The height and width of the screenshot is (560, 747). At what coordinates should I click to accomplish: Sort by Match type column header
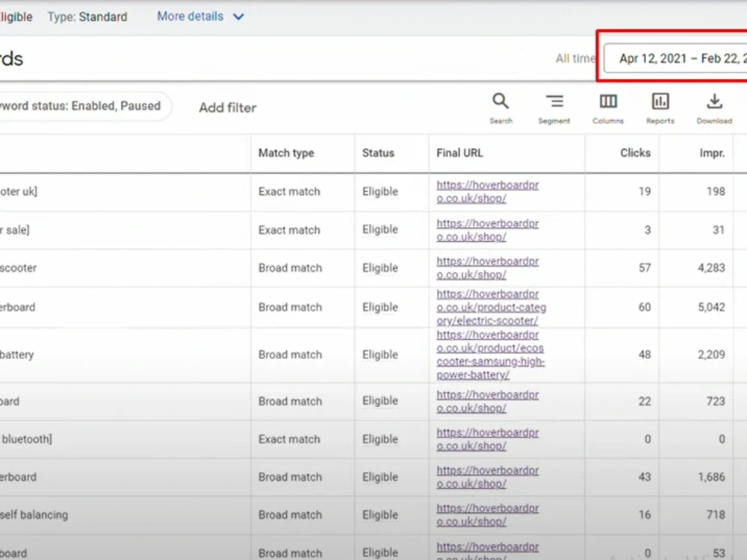(286, 153)
